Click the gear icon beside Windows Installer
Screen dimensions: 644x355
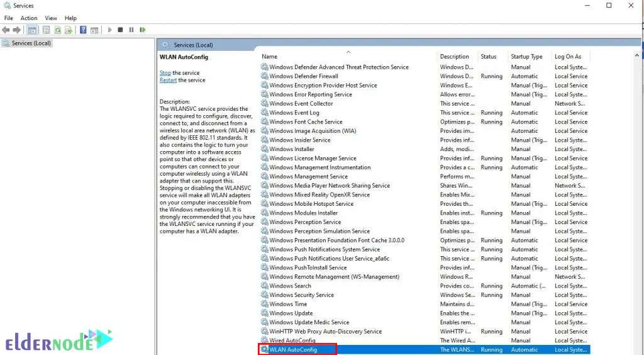tap(265, 149)
